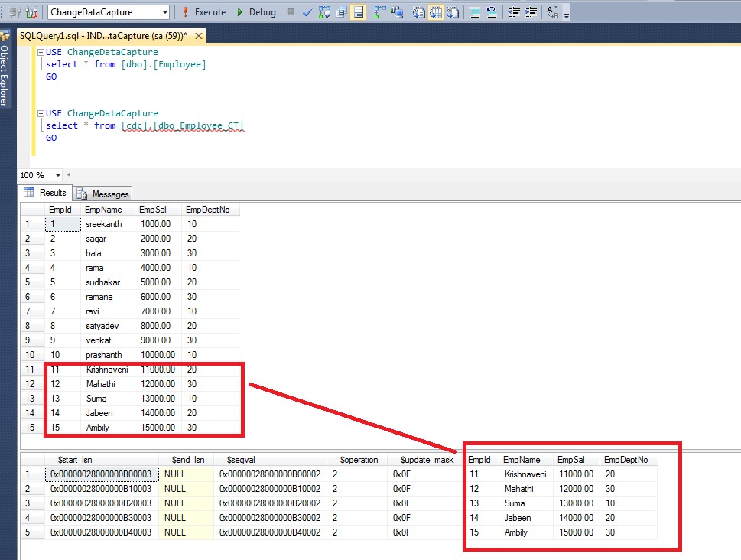
Task: Click the Uncomment selected lines icon
Action: click(492, 12)
